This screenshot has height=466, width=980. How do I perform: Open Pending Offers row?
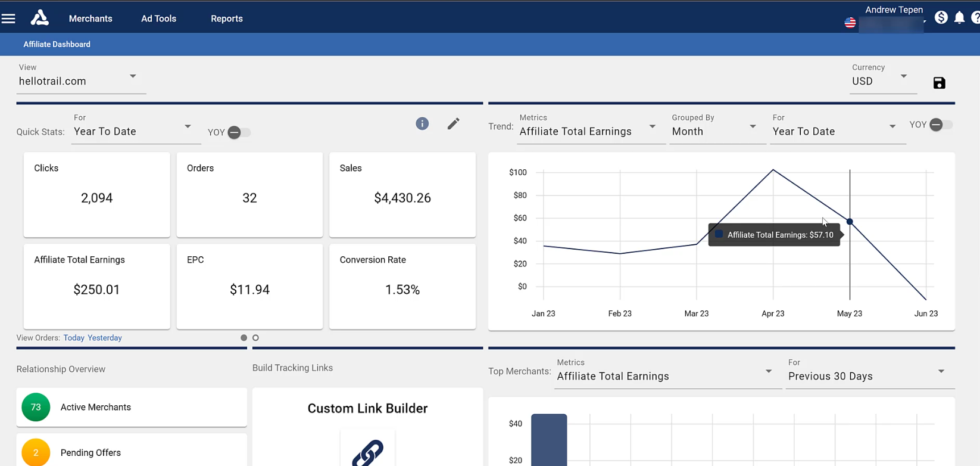(132, 451)
